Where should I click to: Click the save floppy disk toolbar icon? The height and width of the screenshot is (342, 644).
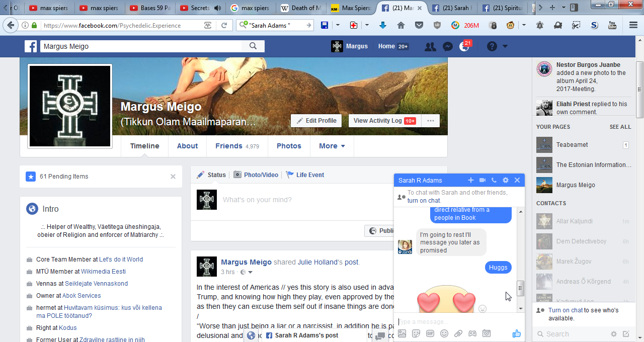point(325,25)
